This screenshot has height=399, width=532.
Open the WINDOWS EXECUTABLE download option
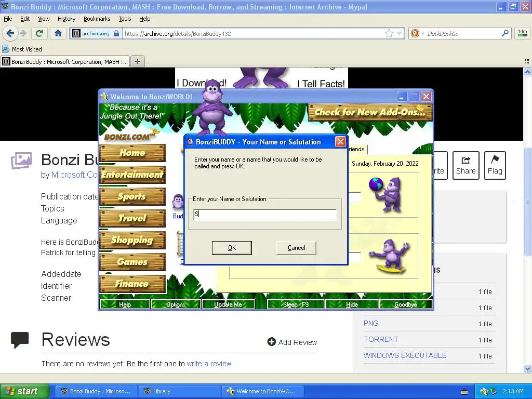pyautogui.click(x=405, y=355)
